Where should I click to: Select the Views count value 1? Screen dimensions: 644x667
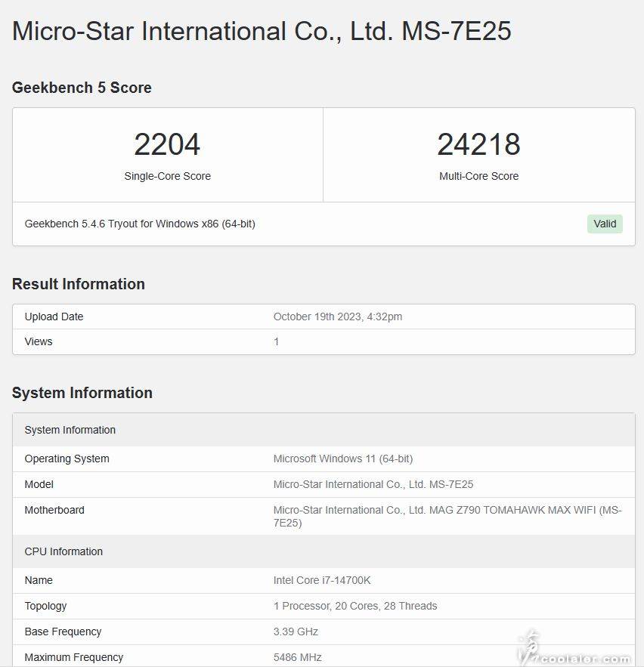tap(276, 341)
